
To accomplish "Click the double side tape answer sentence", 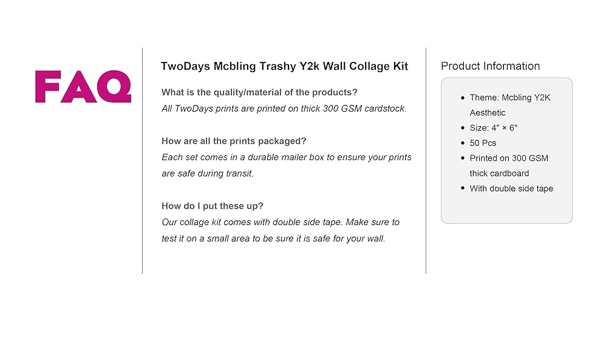I will (281, 222).
